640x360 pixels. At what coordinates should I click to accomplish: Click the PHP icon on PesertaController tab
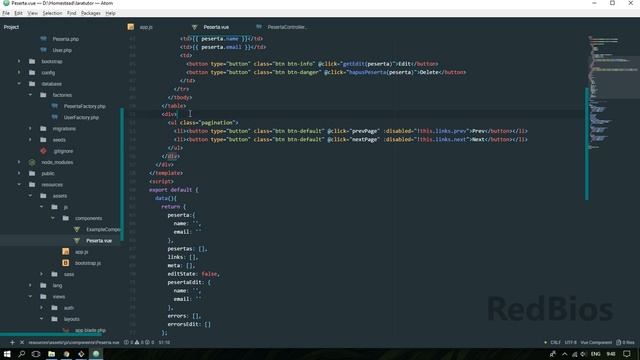pyautogui.click(x=259, y=27)
